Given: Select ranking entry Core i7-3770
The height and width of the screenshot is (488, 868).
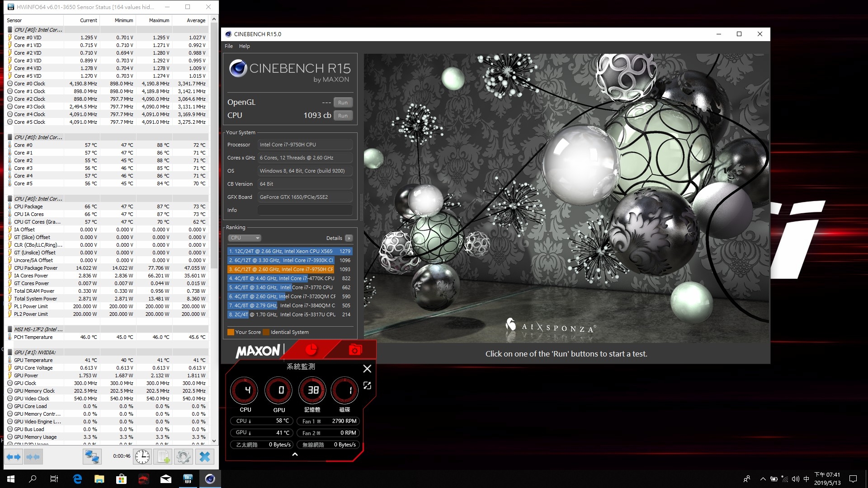Looking at the screenshot, I should point(290,287).
